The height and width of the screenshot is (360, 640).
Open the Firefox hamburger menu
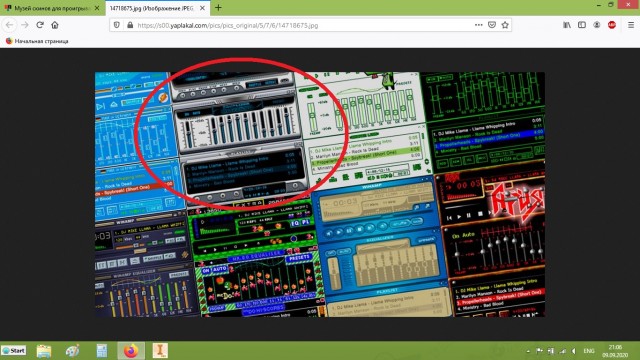point(631,25)
